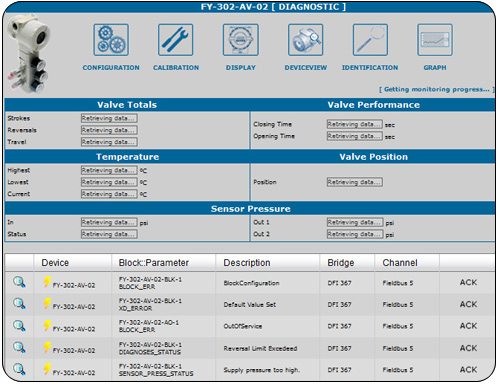Image resolution: width=500 pixels, height=387 pixels.
Task: Click DFI 367 in BlockConfiguration row
Action: [x=339, y=283]
